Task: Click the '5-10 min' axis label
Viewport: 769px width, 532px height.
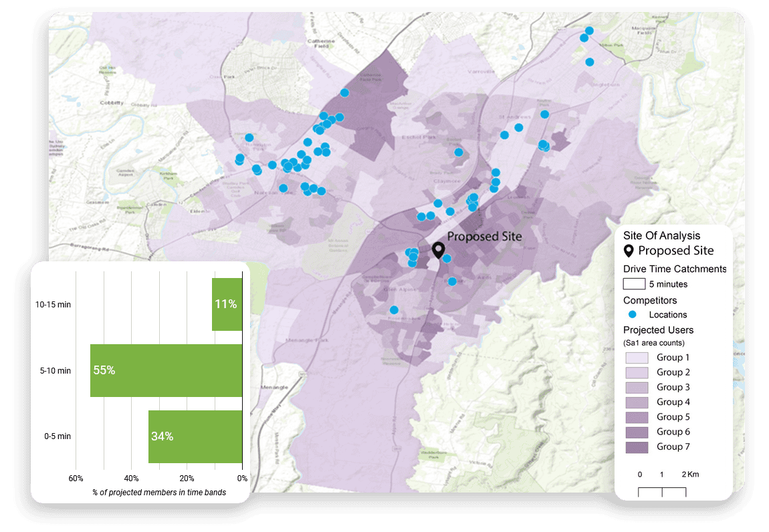Action: 56,371
